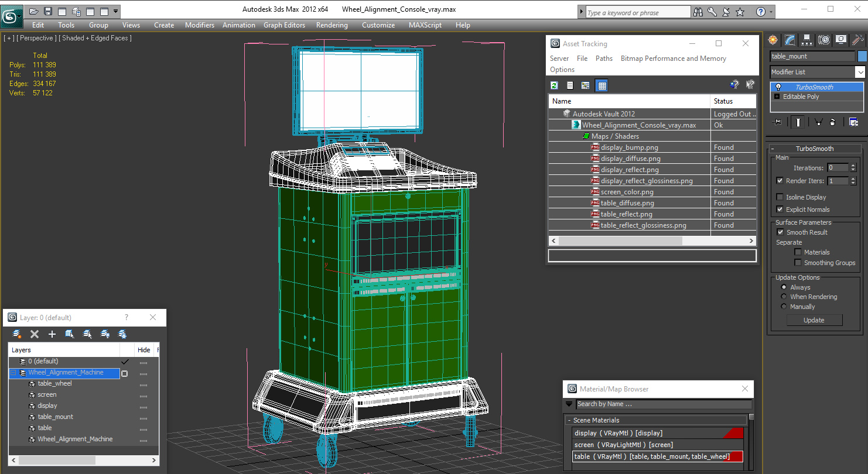This screenshot has height=474, width=868.
Task: Collapse Wheel_Alignment_Machine layer tree
Action: (13, 373)
